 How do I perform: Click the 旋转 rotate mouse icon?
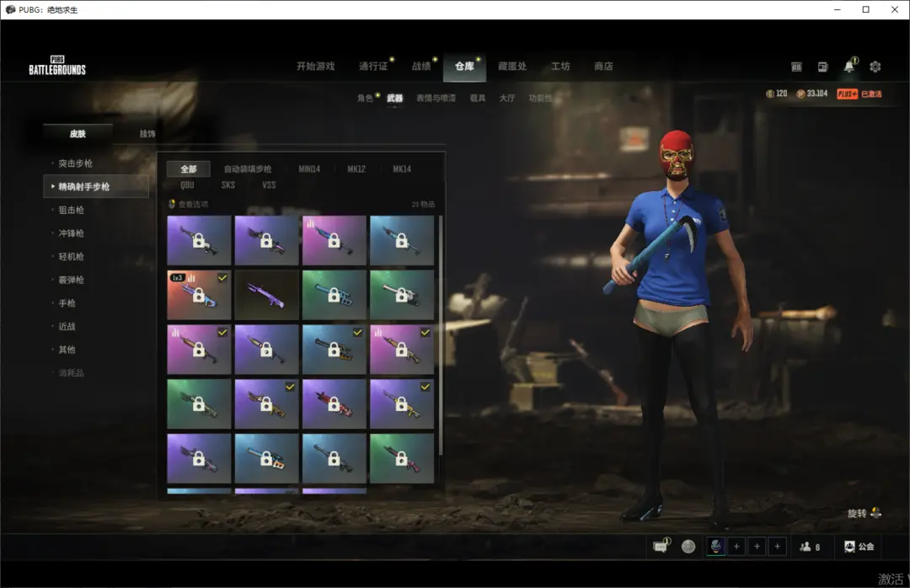click(x=875, y=512)
